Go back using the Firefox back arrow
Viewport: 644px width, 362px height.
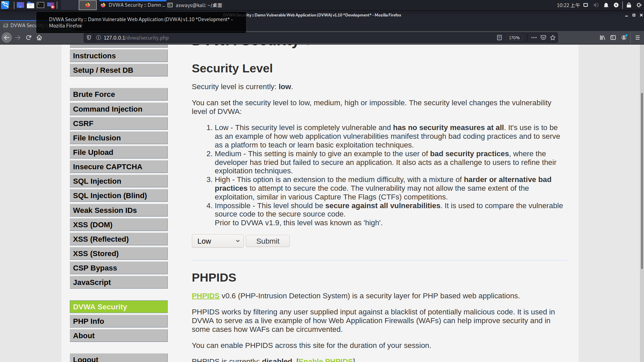(7, 38)
